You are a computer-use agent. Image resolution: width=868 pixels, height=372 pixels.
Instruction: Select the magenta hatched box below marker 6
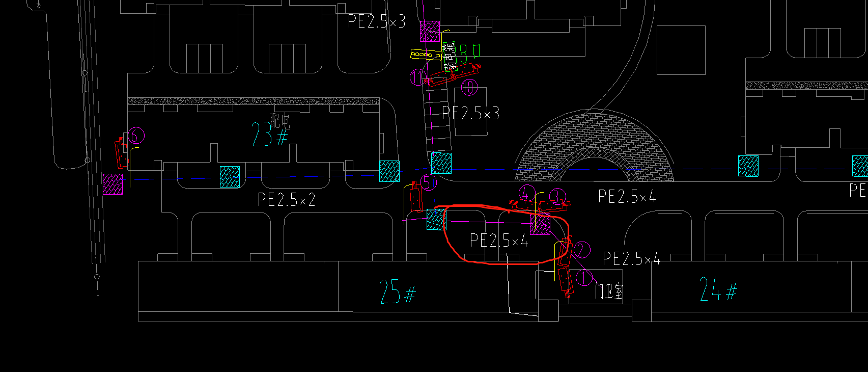[x=113, y=184]
